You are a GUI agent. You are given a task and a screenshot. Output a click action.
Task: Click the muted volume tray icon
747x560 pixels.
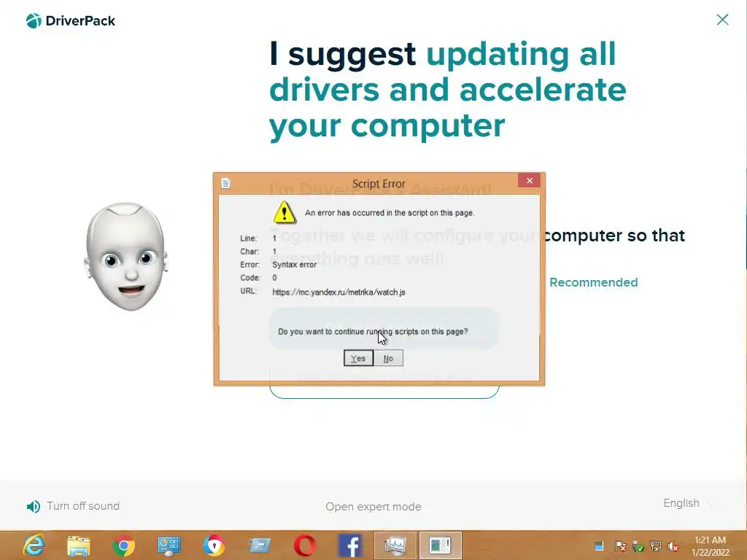(673, 545)
